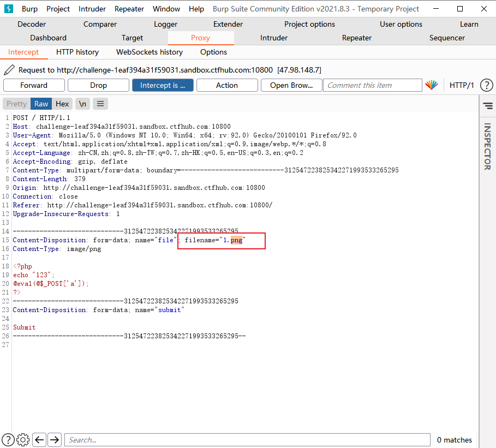
Task: Switch to the Sequencer tab
Action: pos(447,38)
